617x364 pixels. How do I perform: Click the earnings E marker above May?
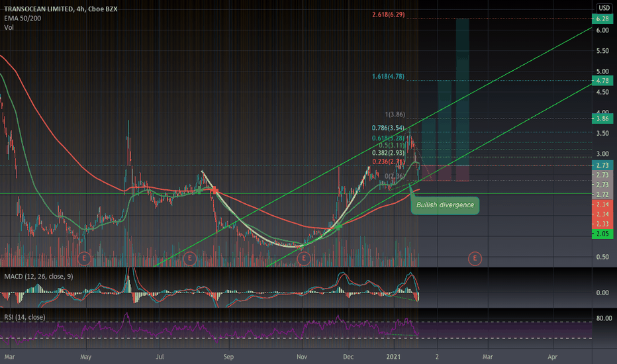tap(84, 259)
